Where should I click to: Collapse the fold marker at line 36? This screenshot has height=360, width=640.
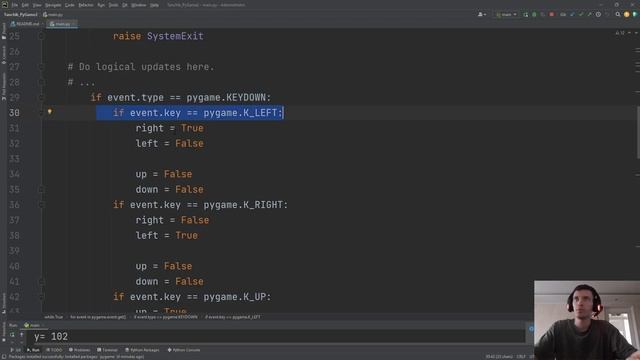[x=41, y=204]
